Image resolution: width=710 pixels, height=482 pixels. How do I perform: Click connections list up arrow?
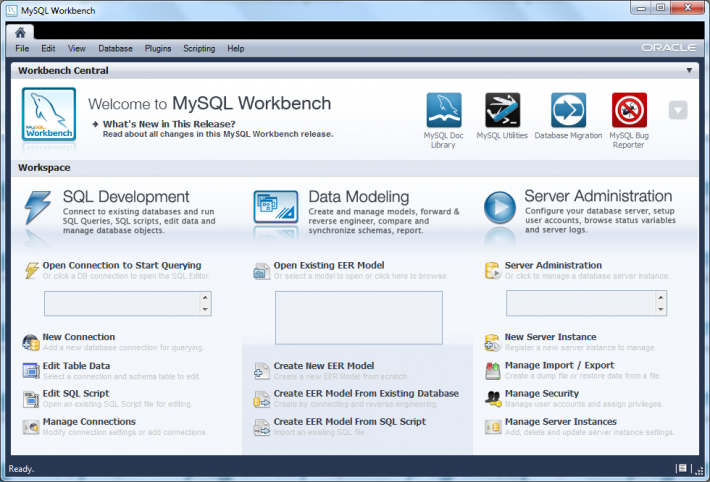pyautogui.click(x=205, y=298)
